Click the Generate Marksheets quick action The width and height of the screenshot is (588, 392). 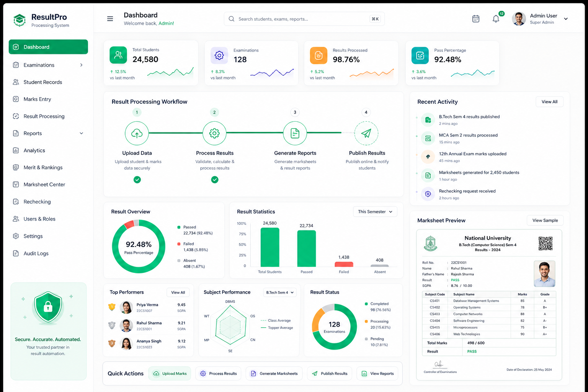tap(274, 374)
